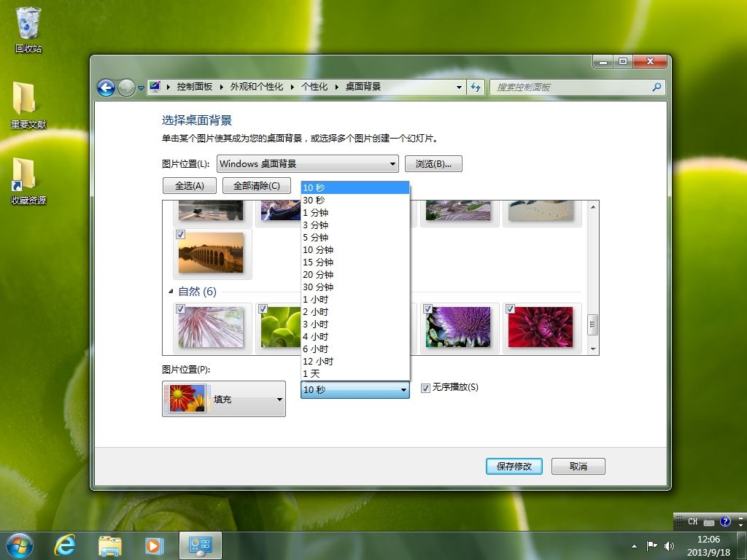Expand arrow after 控制面板 breadcrumb
The height and width of the screenshot is (560, 747).
click(x=222, y=87)
